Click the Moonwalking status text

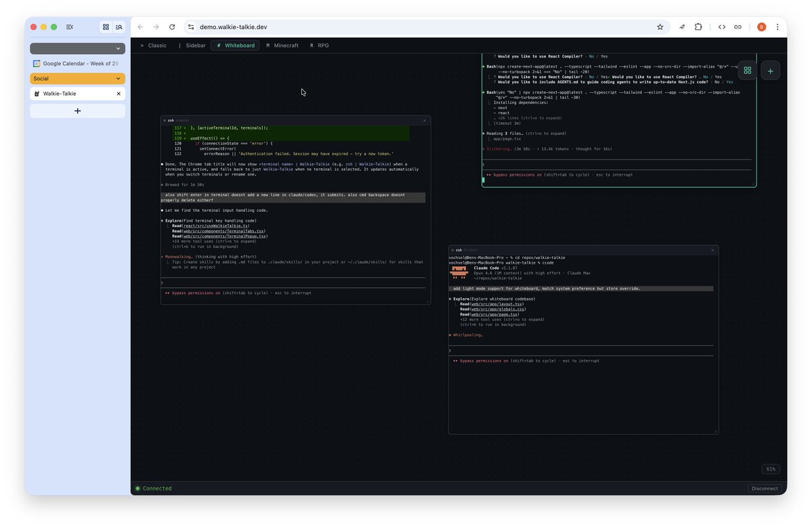tap(179, 257)
